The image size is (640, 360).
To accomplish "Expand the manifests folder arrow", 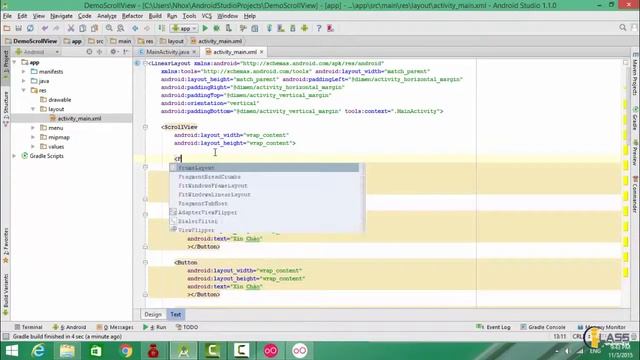I will pos(24,71).
